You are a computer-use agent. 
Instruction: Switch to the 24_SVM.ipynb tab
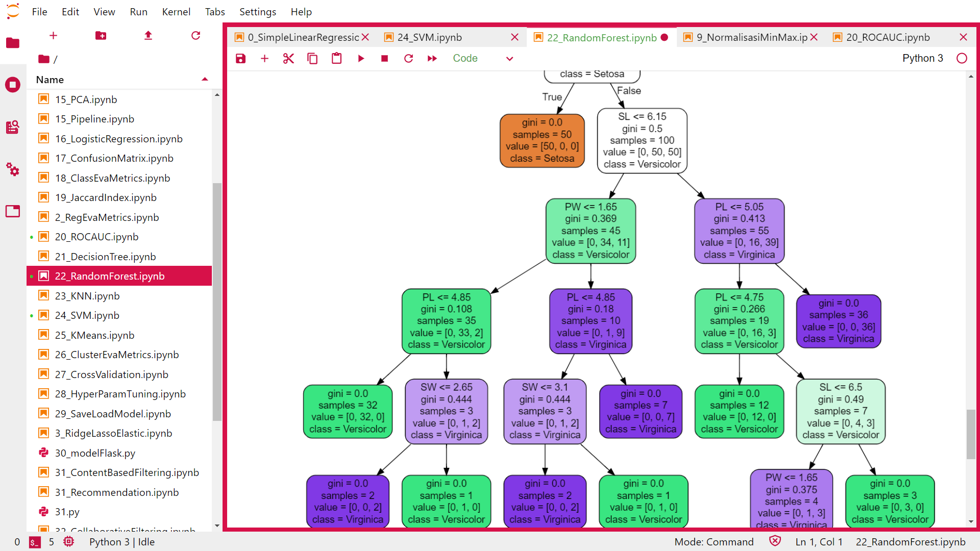coord(430,37)
